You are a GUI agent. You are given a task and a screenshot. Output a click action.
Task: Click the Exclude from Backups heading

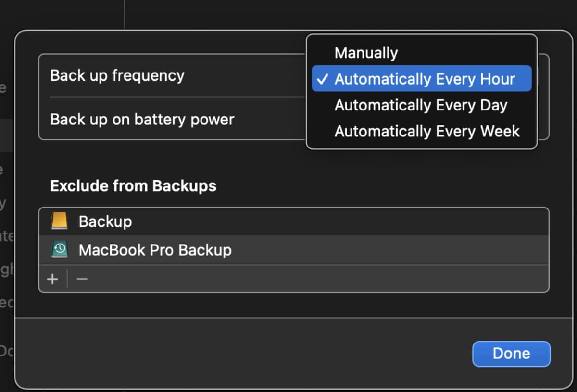point(133,186)
